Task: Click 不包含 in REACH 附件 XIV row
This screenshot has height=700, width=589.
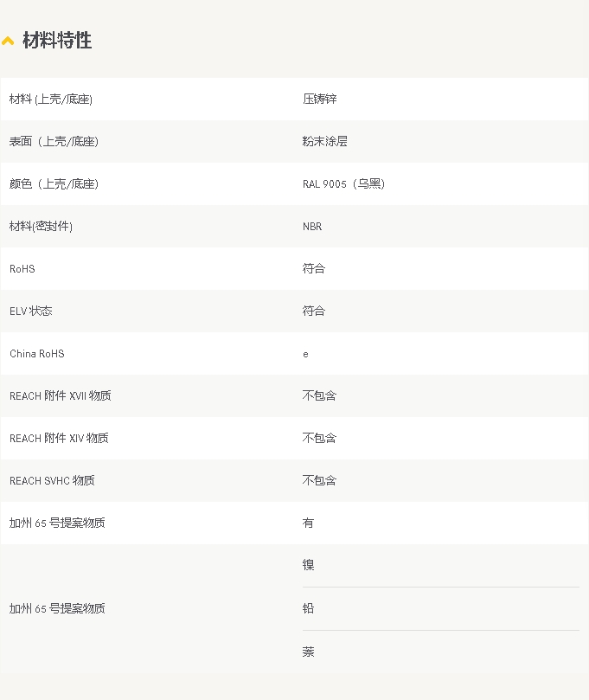Action: coord(319,438)
